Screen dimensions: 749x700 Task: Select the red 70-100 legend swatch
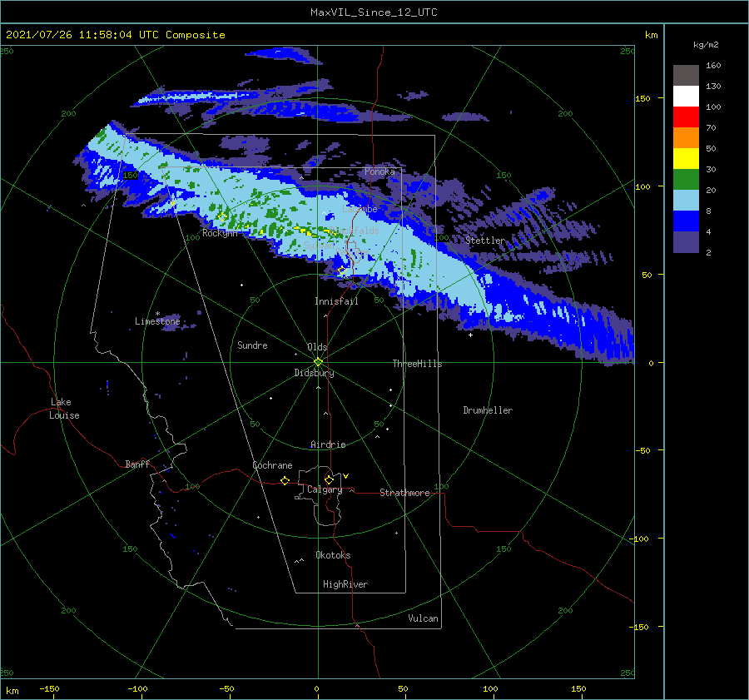[x=686, y=117]
